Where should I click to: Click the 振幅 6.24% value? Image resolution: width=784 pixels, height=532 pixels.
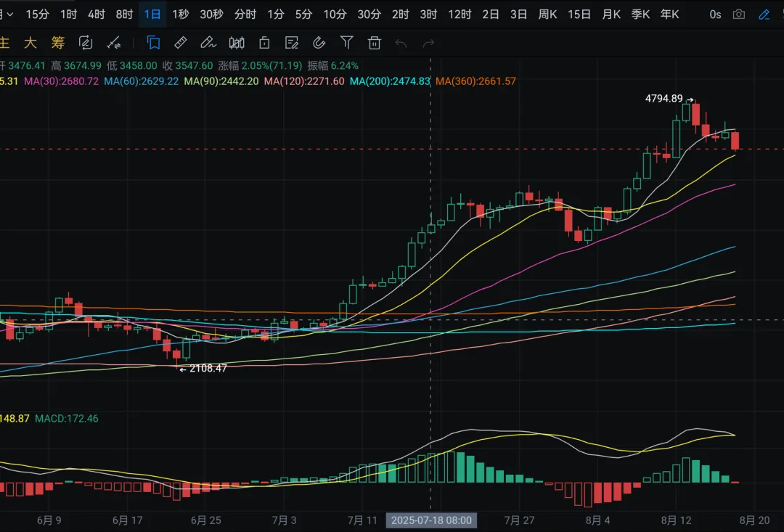click(x=333, y=65)
